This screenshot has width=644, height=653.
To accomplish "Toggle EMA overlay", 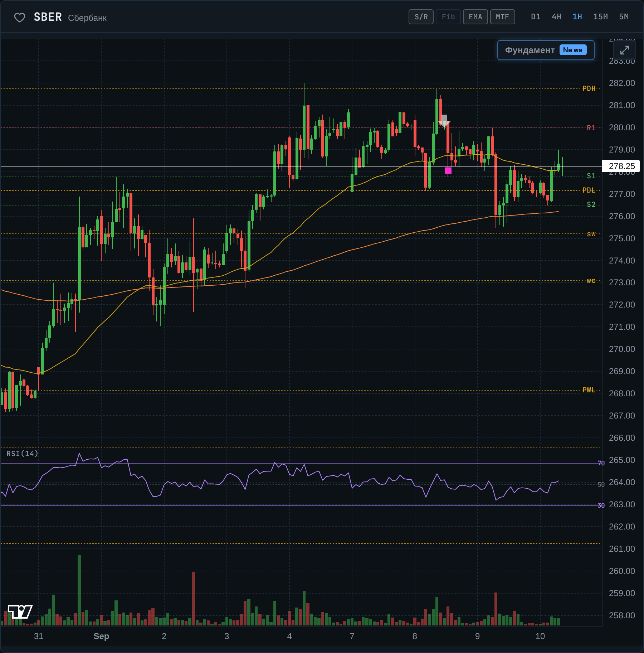I will [475, 17].
